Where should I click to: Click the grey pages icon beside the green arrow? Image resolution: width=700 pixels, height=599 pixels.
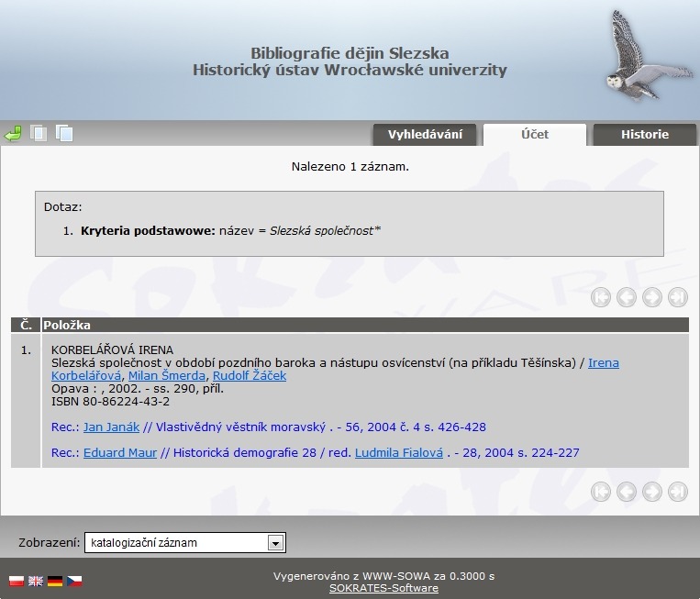coord(39,134)
